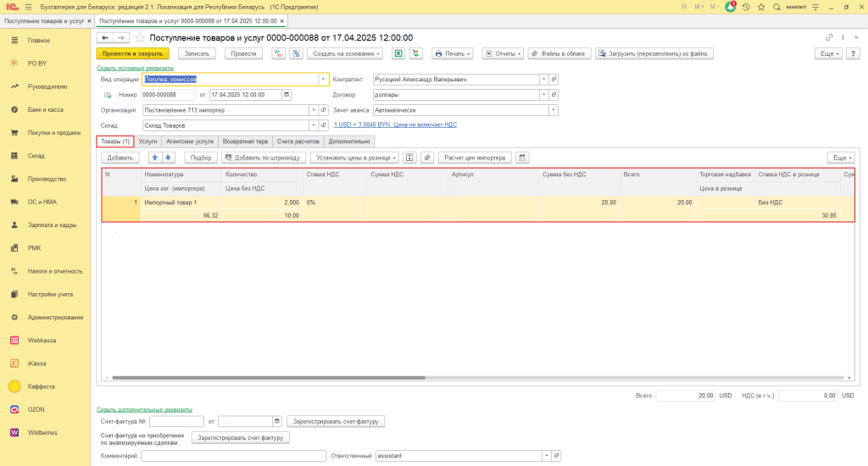868x466 pixels.
Task: Click Счет-фактура № input field
Action: point(176,421)
